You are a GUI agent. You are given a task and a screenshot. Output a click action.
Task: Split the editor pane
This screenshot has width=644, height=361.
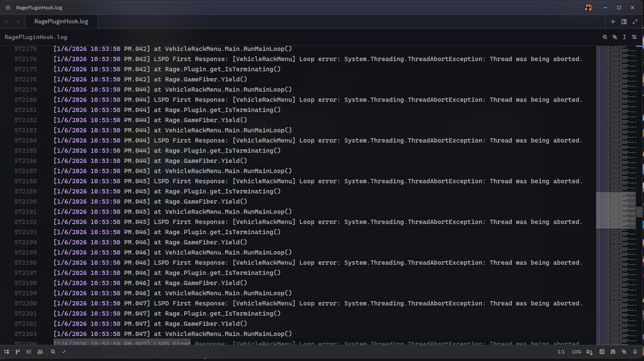coord(624,21)
